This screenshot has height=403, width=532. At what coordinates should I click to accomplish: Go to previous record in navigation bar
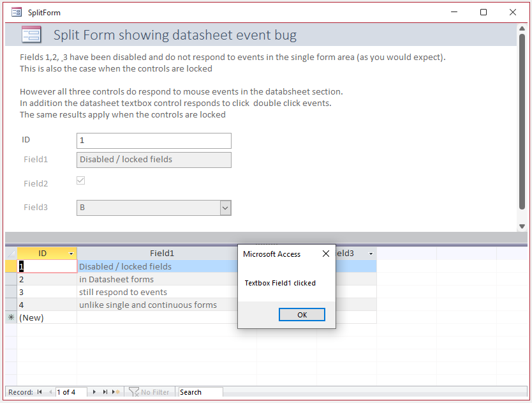pos(50,392)
